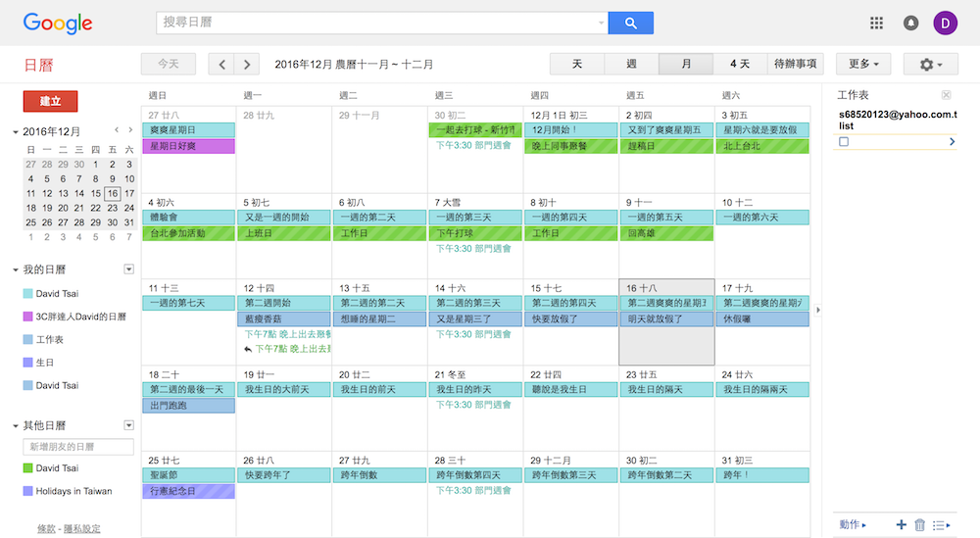Click the blue search magnifier button
The image size is (980, 538).
click(630, 23)
